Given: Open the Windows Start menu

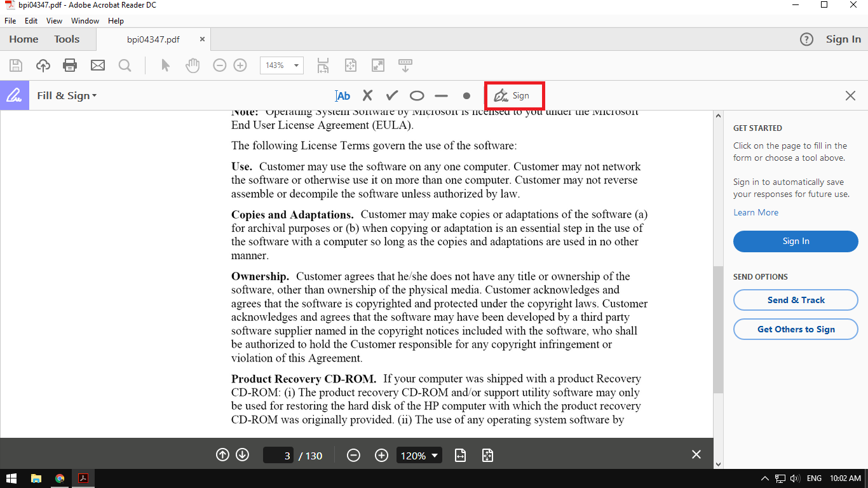Looking at the screenshot, I should click(11, 478).
